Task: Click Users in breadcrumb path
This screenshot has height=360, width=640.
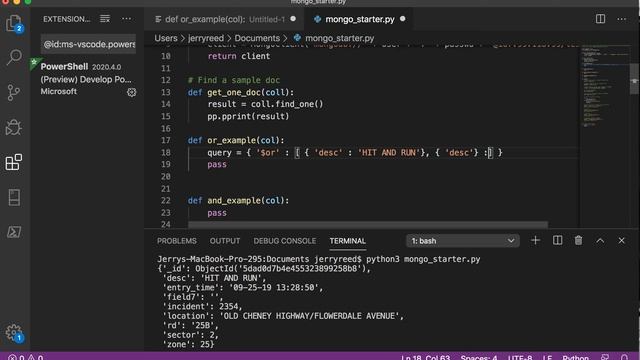Action: click(x=166, y=38)
